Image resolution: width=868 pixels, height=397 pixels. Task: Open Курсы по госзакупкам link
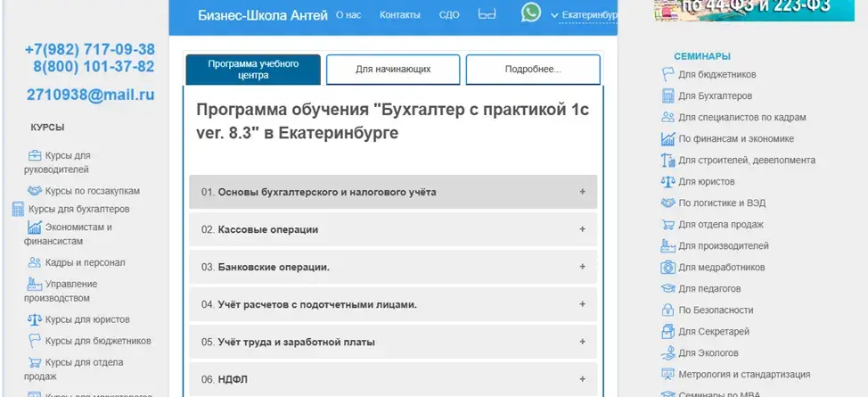(x=93, y=191)
